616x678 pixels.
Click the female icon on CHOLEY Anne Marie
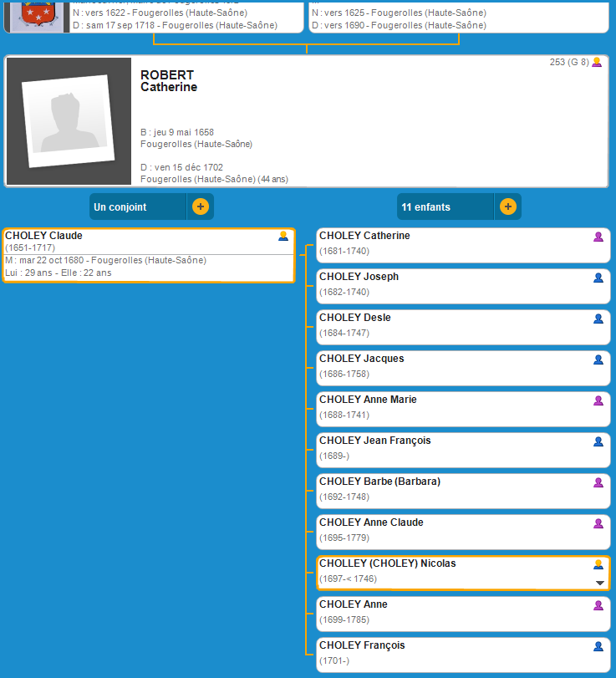pos(598,400)
